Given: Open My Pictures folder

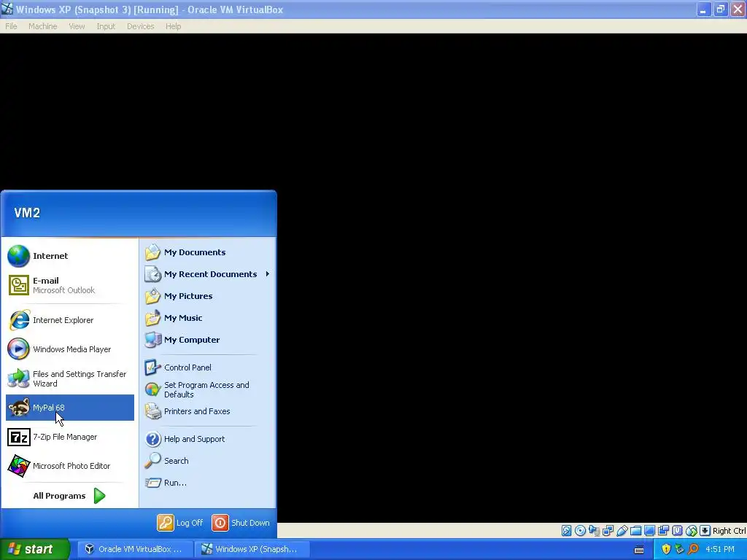Looking at the screenshot, I should (208, 296).
